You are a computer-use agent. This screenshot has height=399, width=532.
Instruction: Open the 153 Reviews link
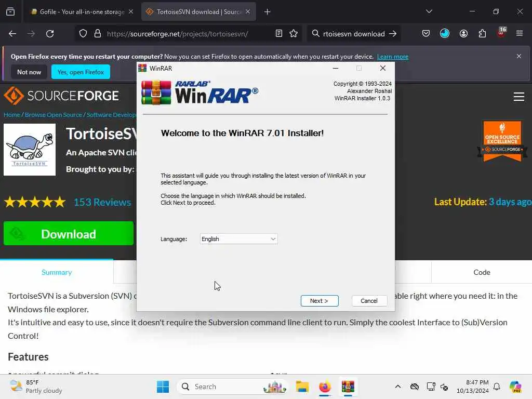coord(102,202)
